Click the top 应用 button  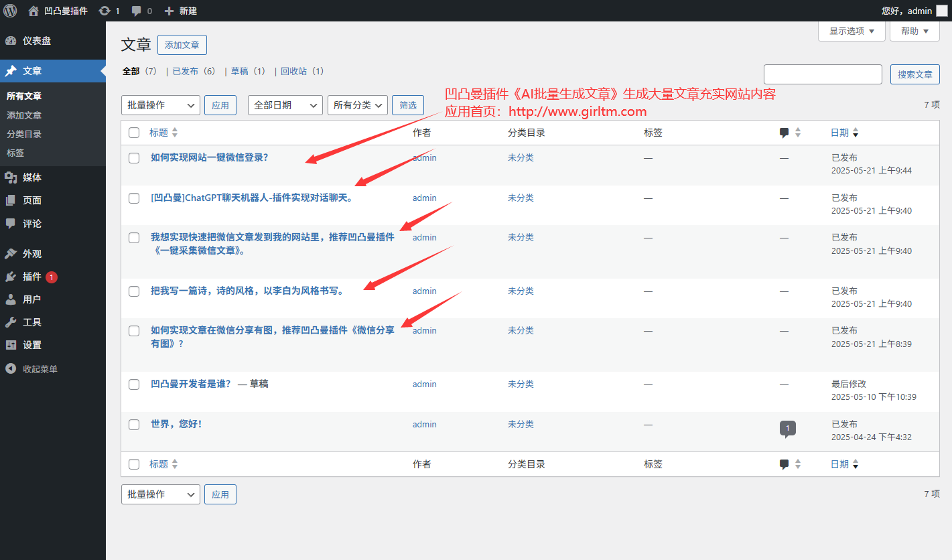pos(220,105)
